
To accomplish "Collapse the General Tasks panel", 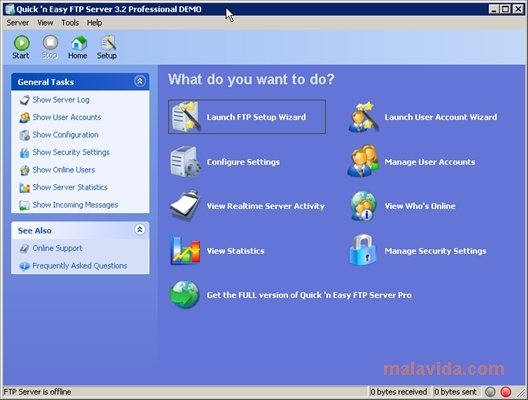I will click(140, 81).
